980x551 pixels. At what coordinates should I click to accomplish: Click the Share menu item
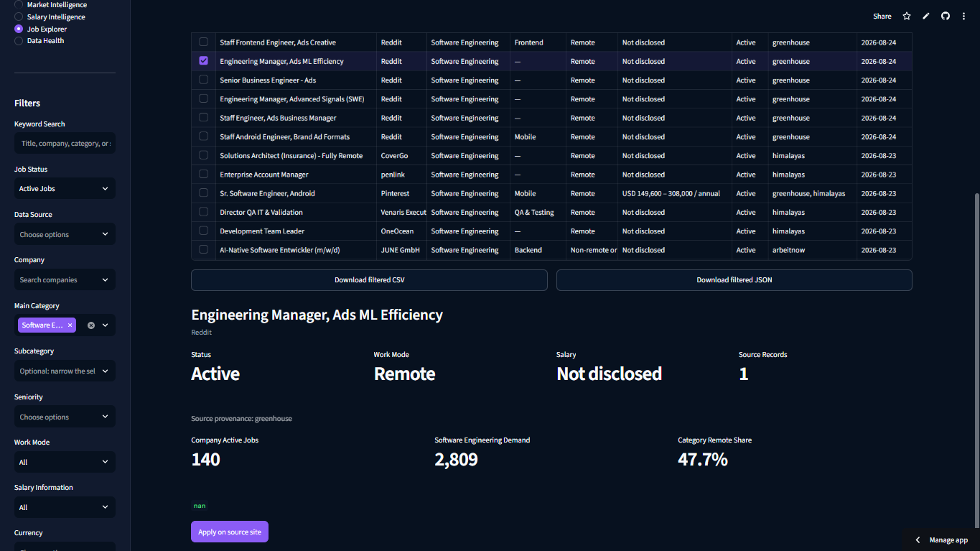[x=882, y=16]
